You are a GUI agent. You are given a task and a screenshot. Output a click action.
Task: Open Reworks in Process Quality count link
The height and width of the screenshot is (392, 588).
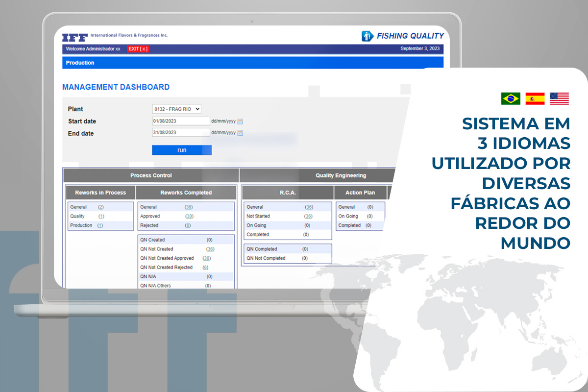click(101, 216)
